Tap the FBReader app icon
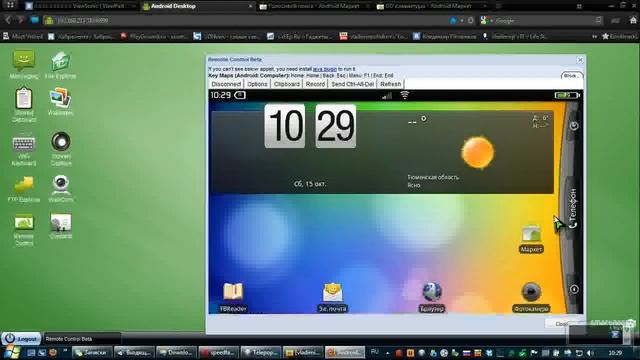This screenshot has width=640, height=360. [233, 297]
